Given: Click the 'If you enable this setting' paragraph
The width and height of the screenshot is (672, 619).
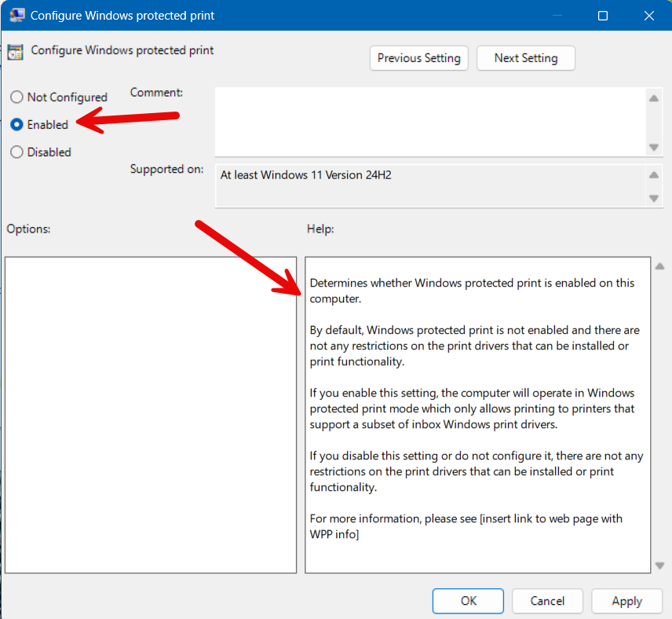Looking at the screenshot, I should pyautogui.click(x=472, y=408).
